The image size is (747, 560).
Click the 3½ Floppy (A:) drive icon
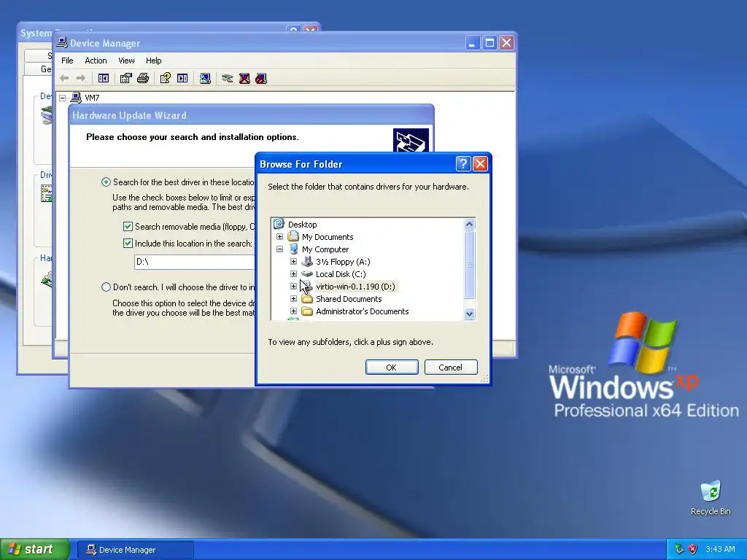307,262
